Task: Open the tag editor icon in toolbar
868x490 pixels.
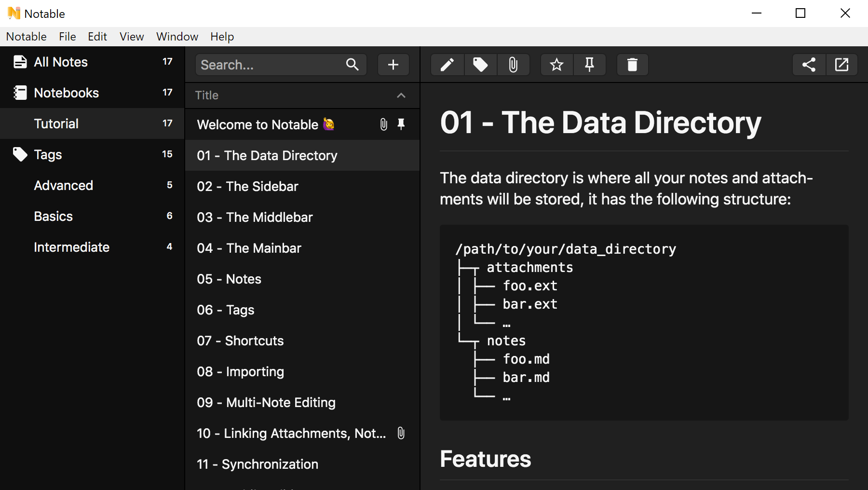Action: click(480, 65)
